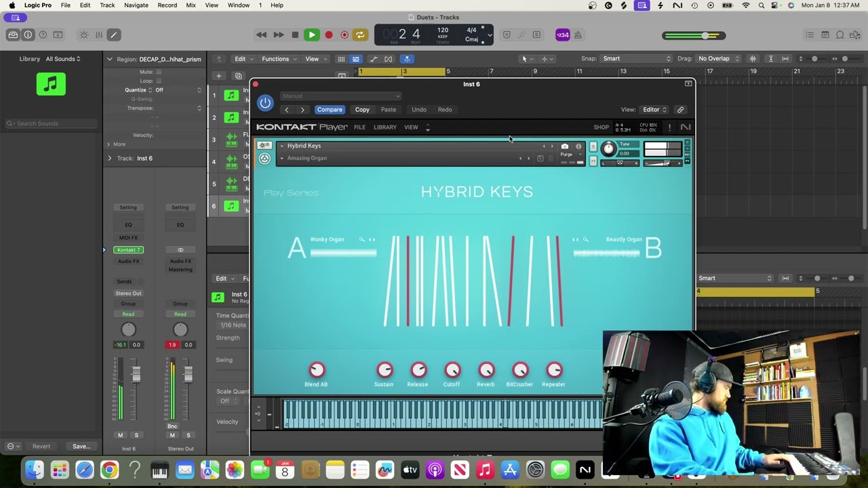The width and height of the screenshot is (868, 488).
Task: Click the plug-in link chain icon
Action: (x=680, y=109)
